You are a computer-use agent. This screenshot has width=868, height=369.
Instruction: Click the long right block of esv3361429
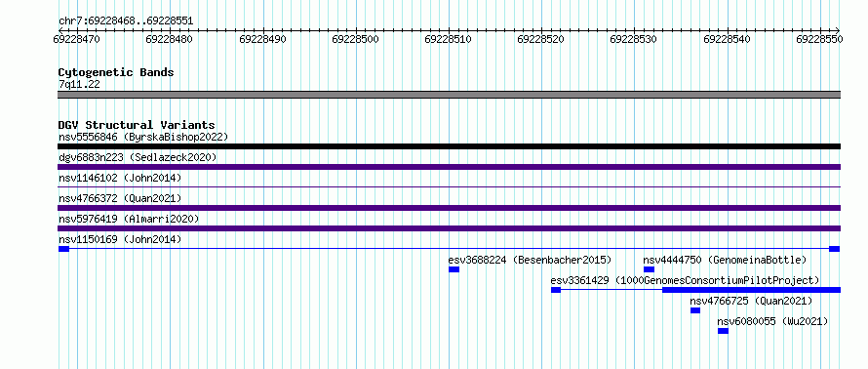pyautogui.click(x=751, y=290)
